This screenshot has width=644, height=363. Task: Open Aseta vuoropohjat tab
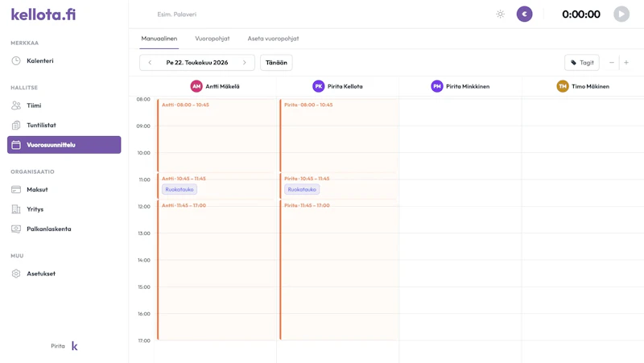273,39
